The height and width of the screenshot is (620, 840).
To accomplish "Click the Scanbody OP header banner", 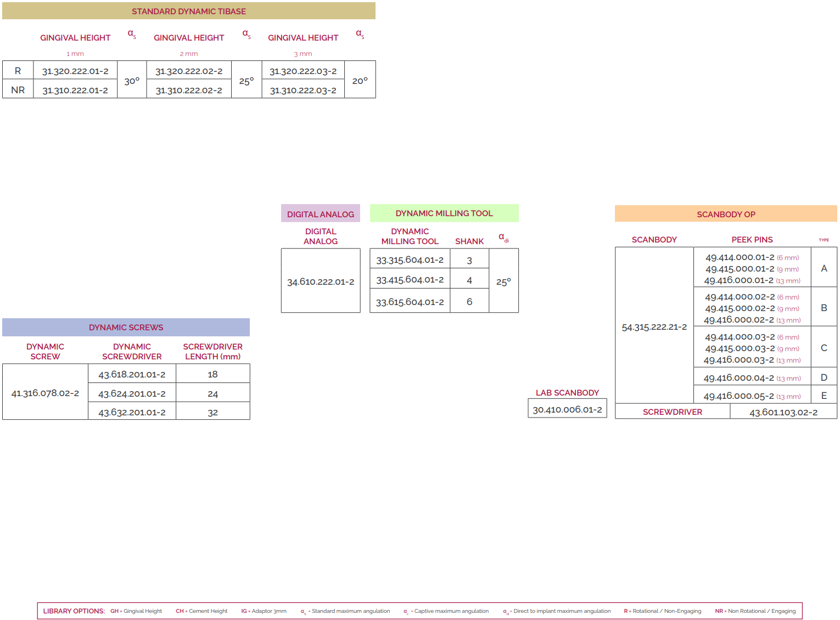I will [726, 214].
